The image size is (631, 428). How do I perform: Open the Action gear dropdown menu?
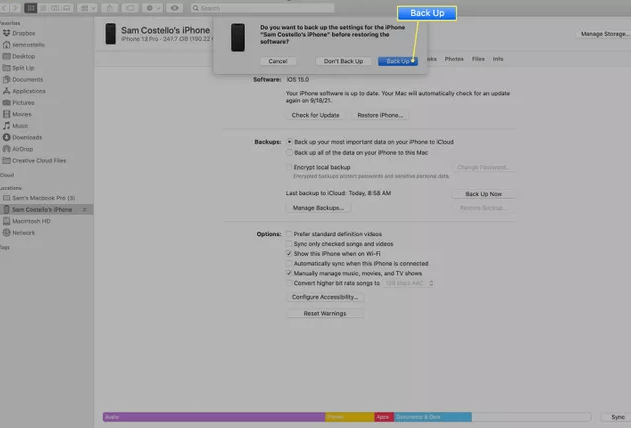click(x=152, y=8)
